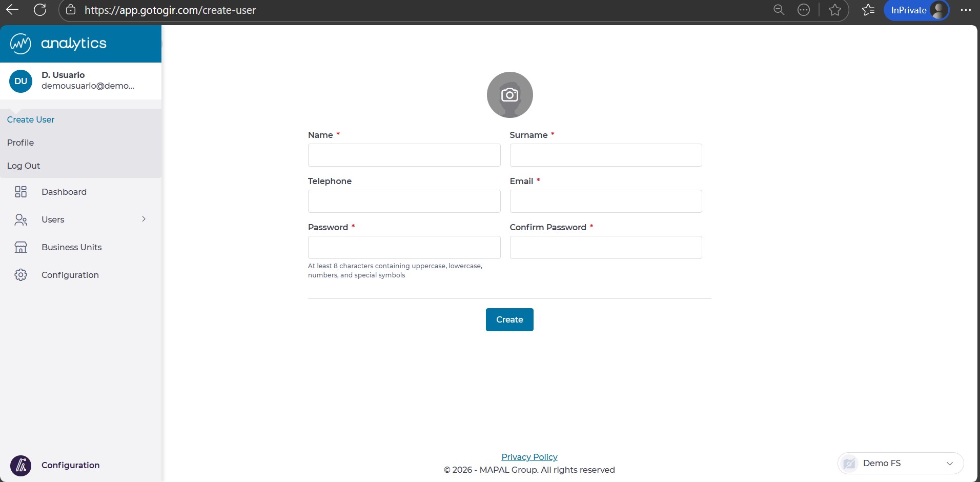Click the Business Units storefront icon
This screenshot has height=482, width=980.
pyautogui.click(x=21, y=247)
